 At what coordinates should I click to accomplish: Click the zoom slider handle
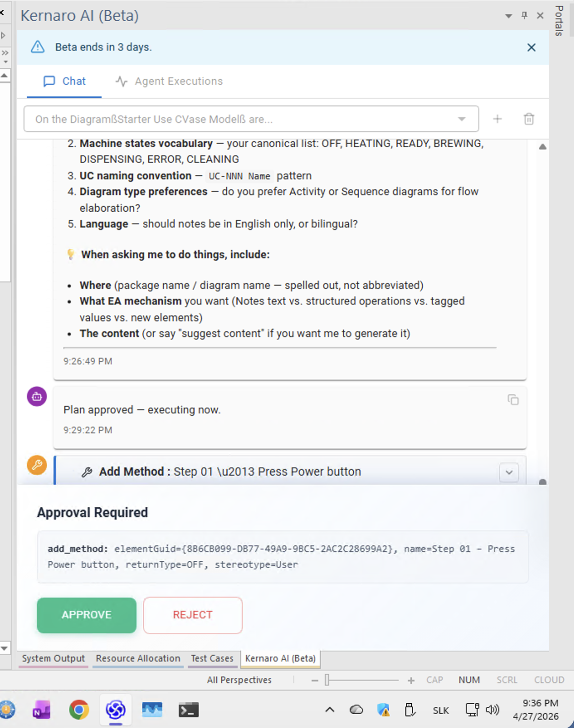(328, 680)
